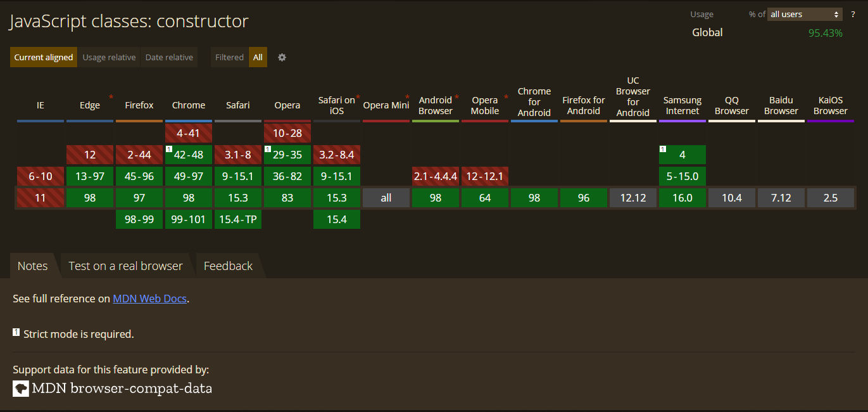Select Android Browser 2.1-4.4.4 cell
868x412 pixels.
pyautogui.click(x=436, y=176)
